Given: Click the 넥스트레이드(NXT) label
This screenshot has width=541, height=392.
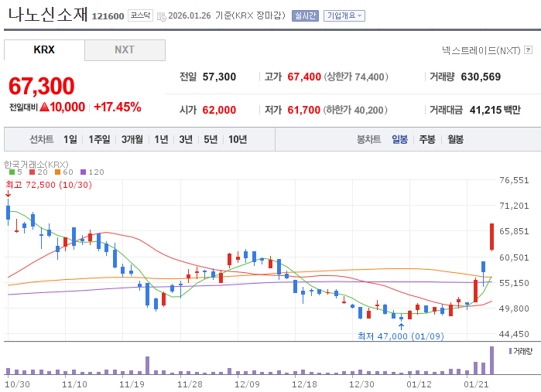Looking at the screenshot, I should (481, 50).
